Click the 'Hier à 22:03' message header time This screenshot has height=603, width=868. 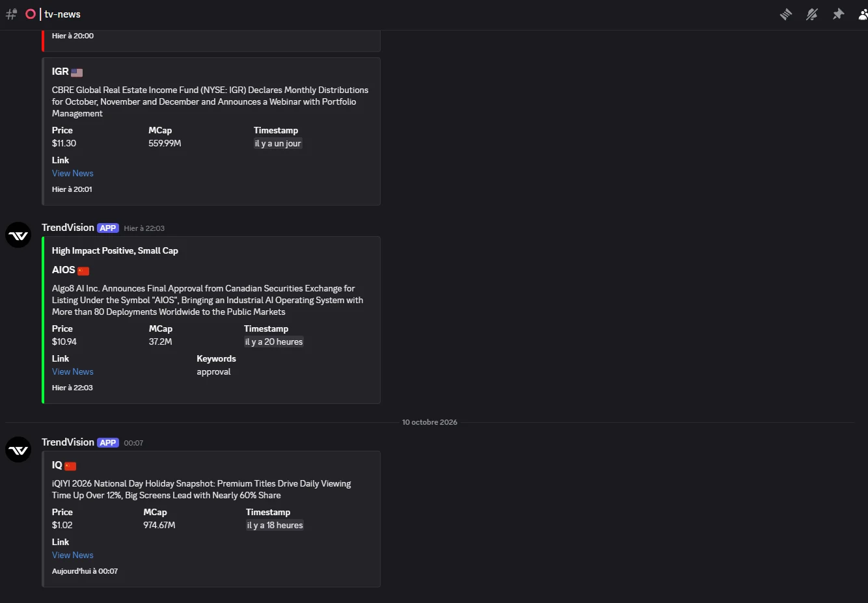pos(144,228)
